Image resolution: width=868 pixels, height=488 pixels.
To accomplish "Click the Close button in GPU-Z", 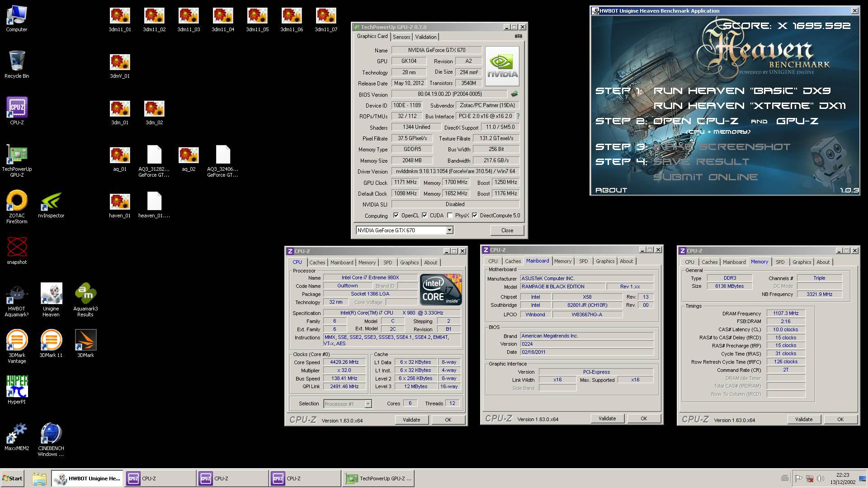I will (507, 230).
